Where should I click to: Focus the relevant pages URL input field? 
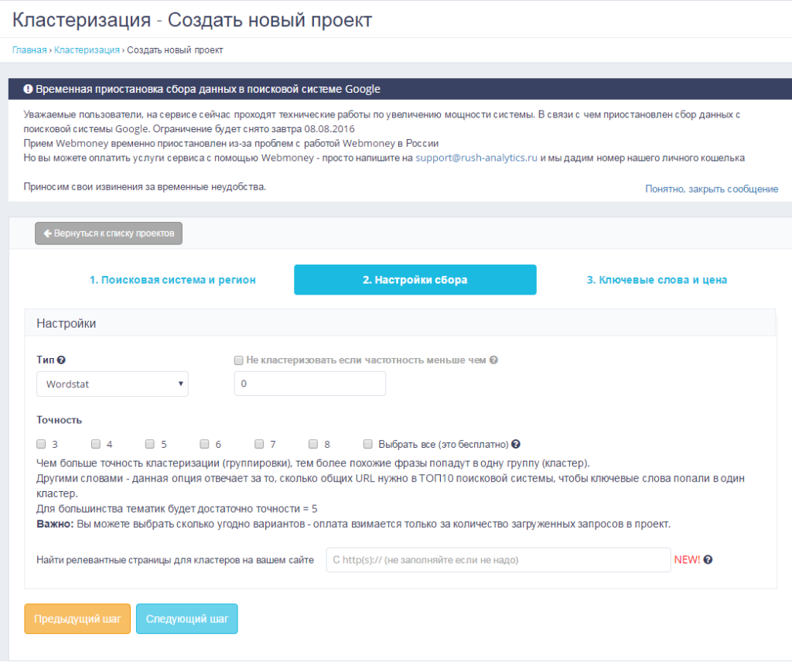coord(497,560)
